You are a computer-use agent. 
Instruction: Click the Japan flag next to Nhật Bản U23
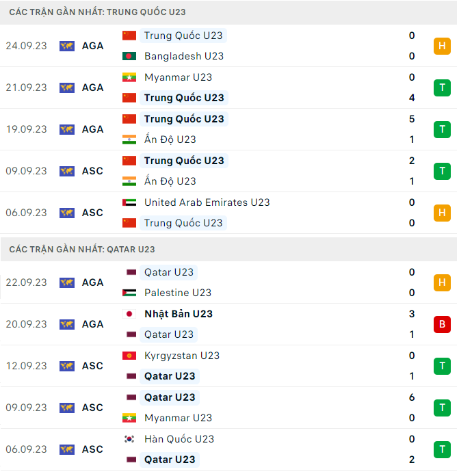129,314
